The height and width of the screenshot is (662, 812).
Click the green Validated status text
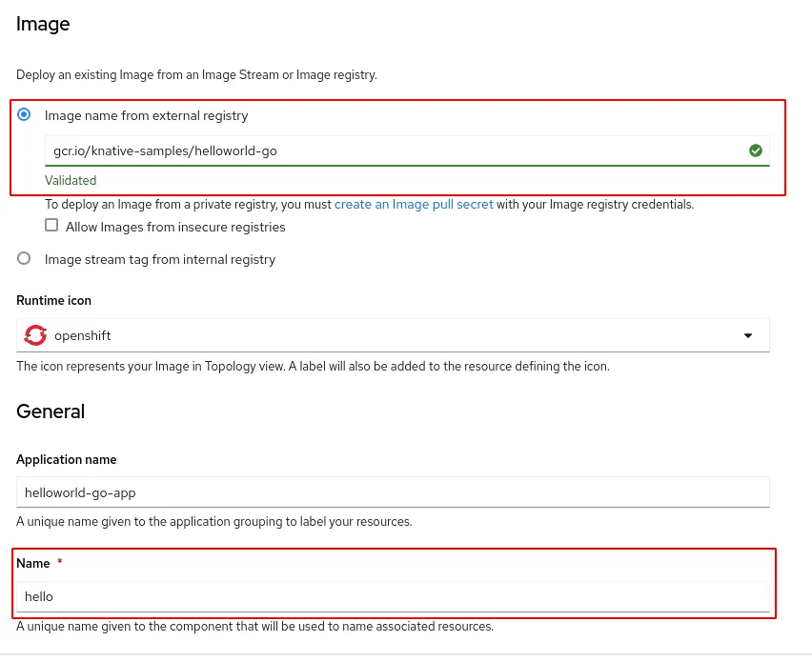(71, 180)
